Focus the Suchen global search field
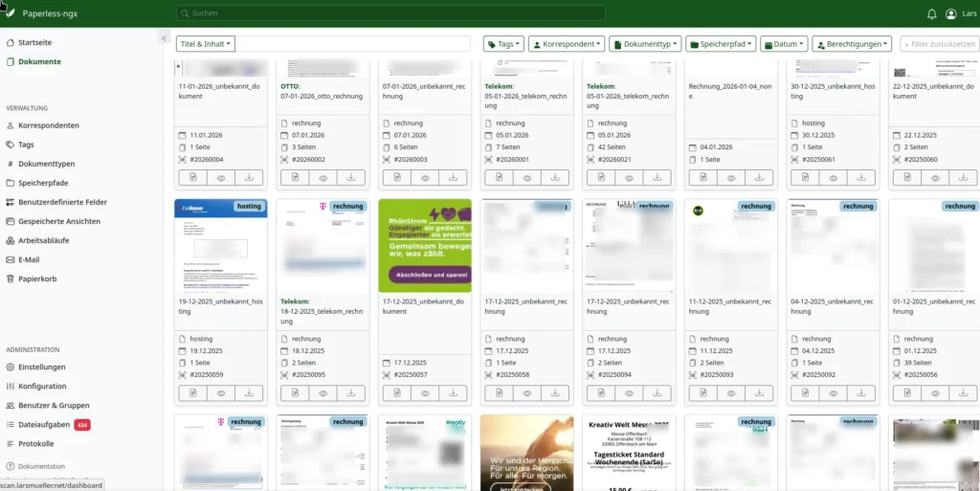Image resolution: width=980 pixels, height=491 pixels. pyautogui.click(x=390, y=13)
